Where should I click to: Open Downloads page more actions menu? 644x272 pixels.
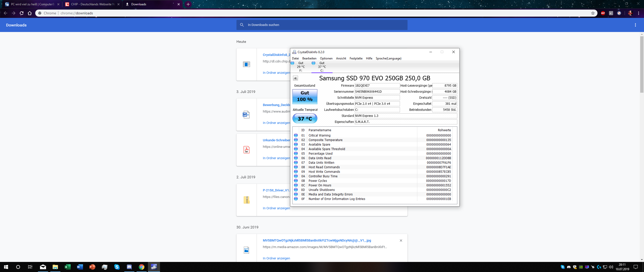pos(635,25)
